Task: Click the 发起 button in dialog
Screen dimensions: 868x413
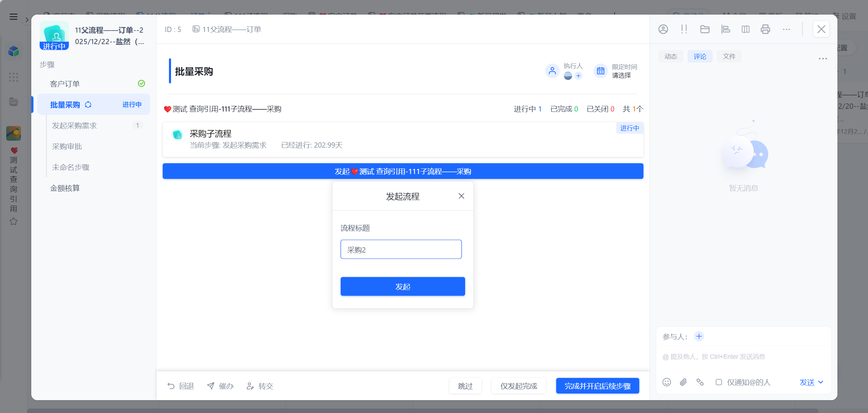Action: 403,287
